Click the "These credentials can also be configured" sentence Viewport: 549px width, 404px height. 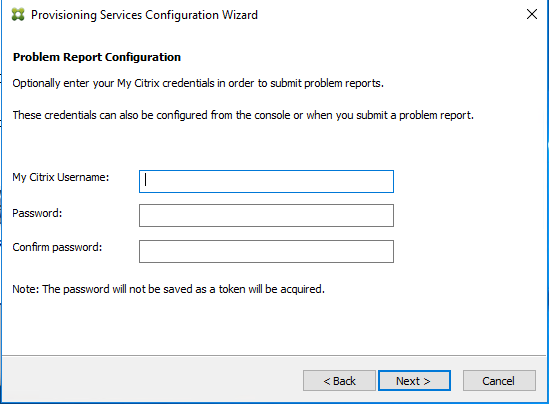click(x=243, y=115)
